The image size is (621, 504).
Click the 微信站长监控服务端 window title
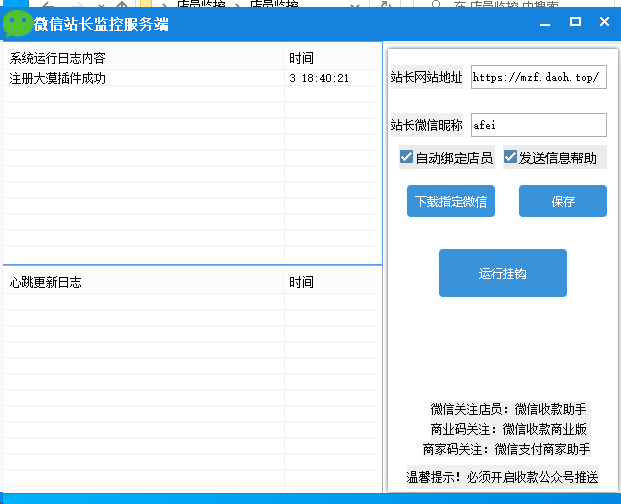pyautogui.click(x=101, y=24)
